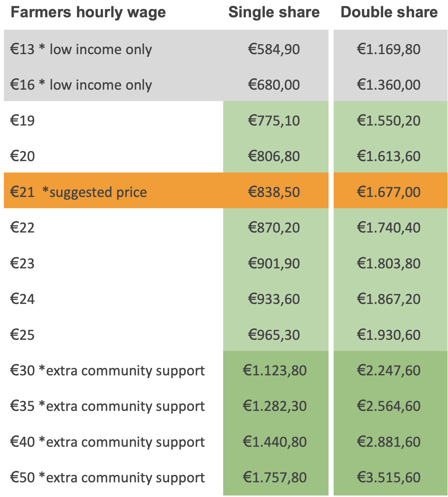The image size is (448, 497).
Task: Click the €965,30 single share cell
Action: 274,335
